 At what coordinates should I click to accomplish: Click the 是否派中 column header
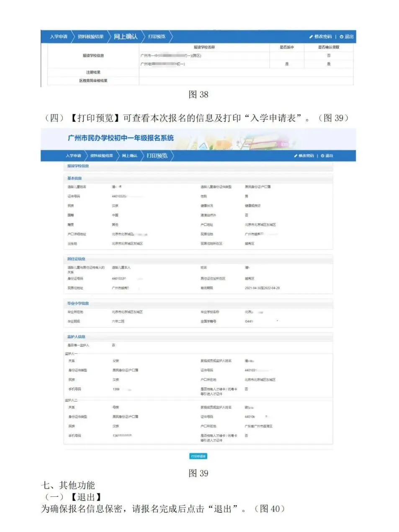[x=287, y=47]
